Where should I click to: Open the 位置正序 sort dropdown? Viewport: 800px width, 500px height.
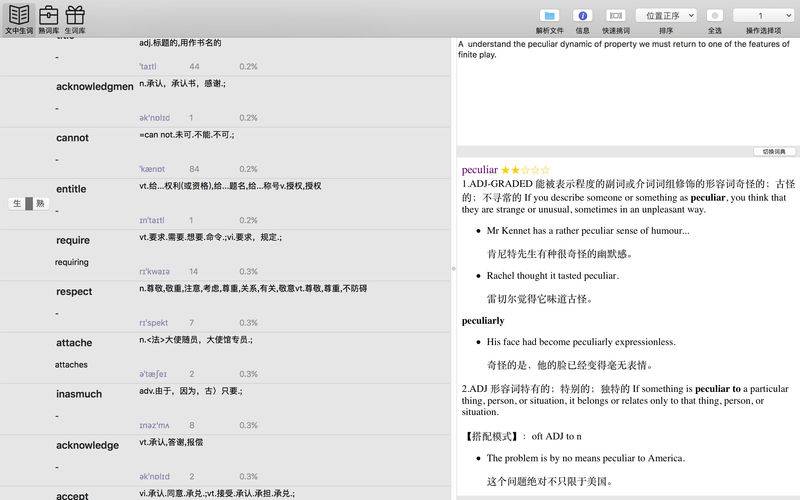tap(666, 16)
